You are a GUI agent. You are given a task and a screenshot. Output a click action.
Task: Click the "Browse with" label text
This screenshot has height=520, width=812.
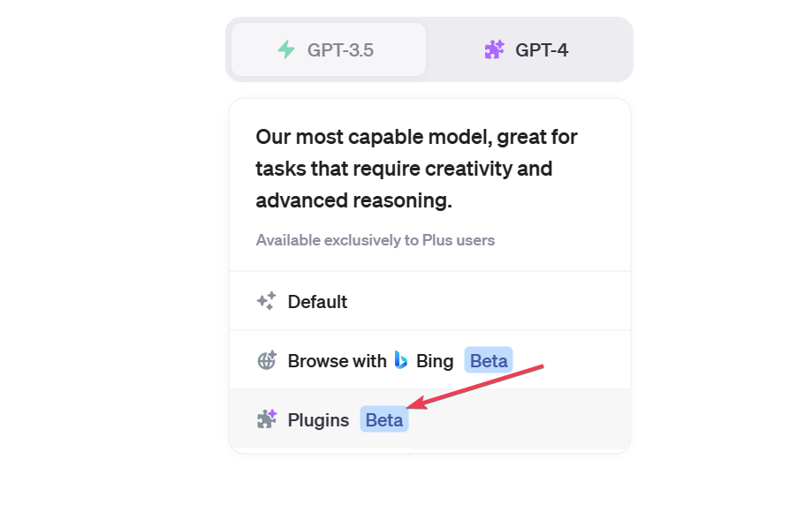[338, 360]
